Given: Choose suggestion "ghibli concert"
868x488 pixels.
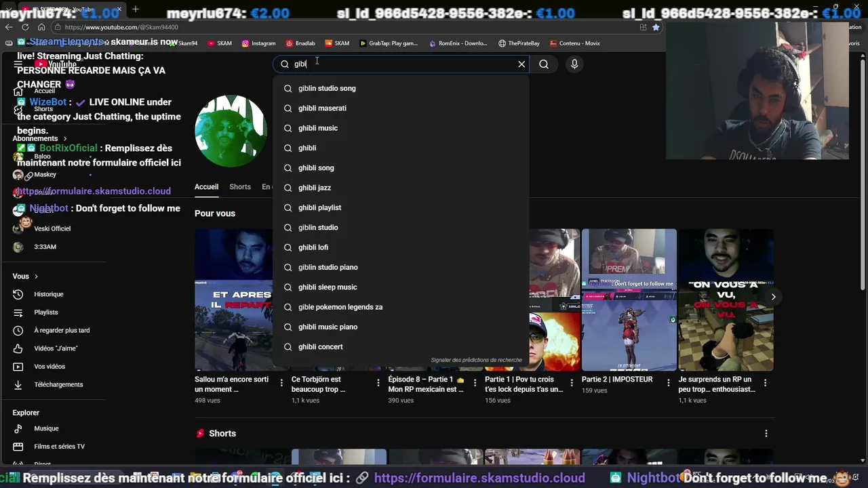Looking at the screenshot, I should click(401, 346).
